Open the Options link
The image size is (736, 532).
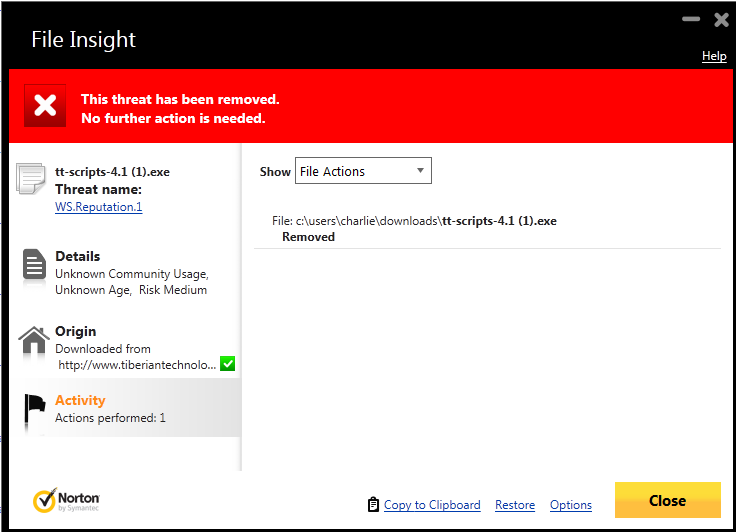click(571, 505)
